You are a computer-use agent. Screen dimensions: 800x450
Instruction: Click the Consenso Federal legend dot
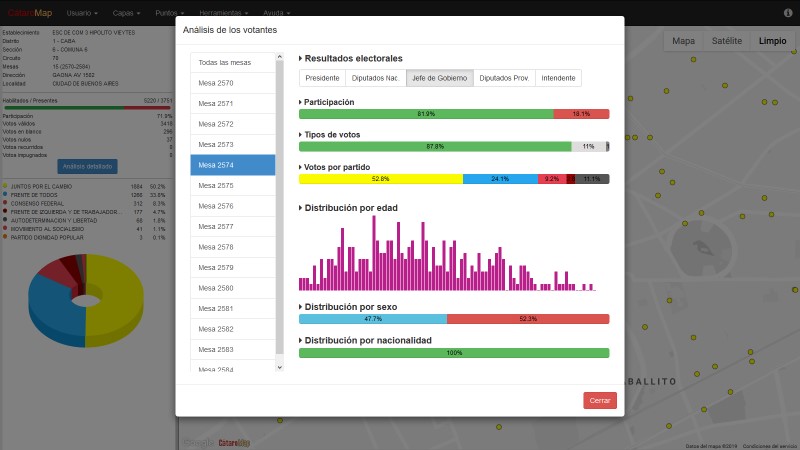[5, 203]
